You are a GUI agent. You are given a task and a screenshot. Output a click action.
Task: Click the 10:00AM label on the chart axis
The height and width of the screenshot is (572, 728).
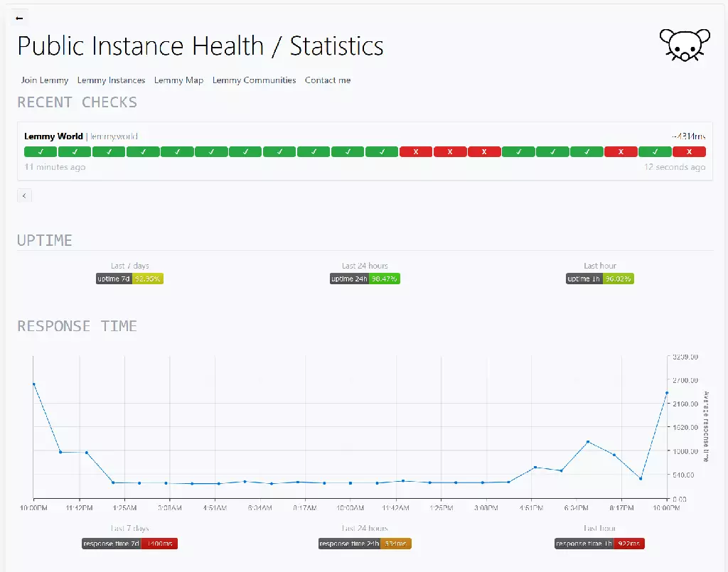[x=350, y=508]
